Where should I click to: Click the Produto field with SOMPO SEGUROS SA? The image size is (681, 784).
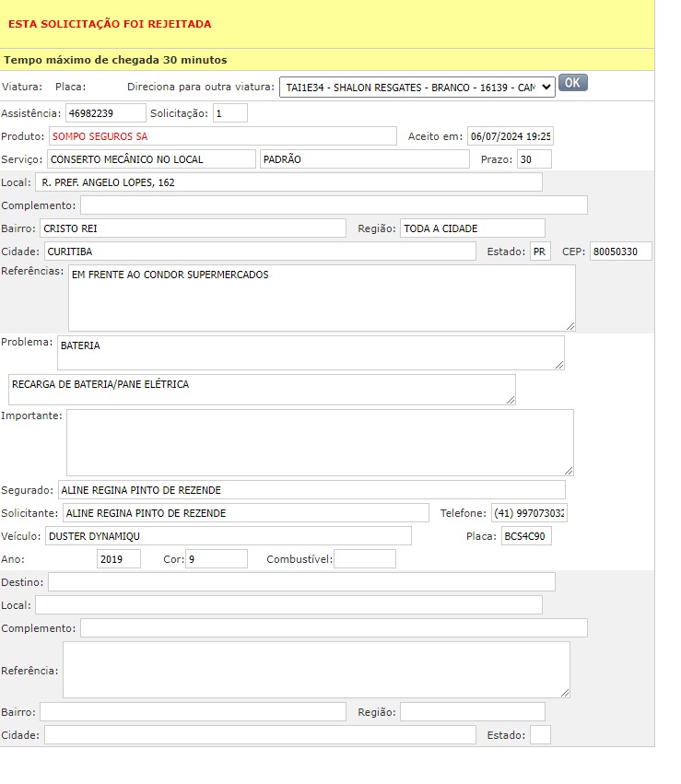click(x=221, y=136)
